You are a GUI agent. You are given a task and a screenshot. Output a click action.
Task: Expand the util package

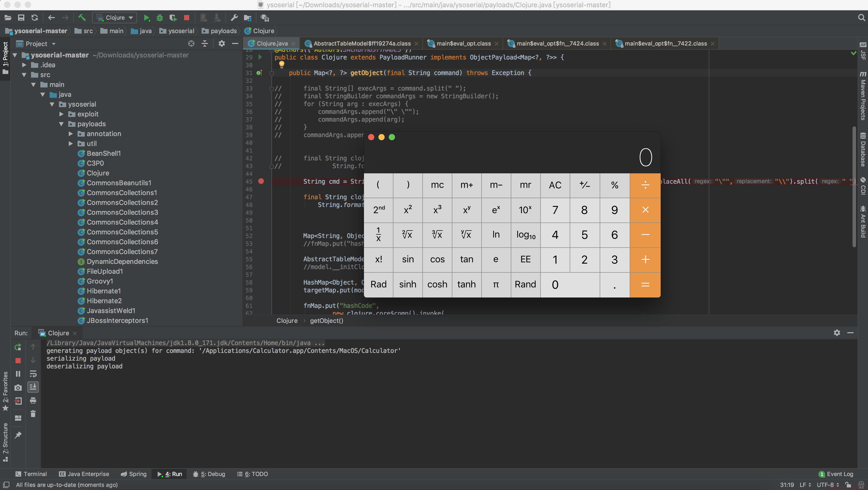(x=71, y=144)
